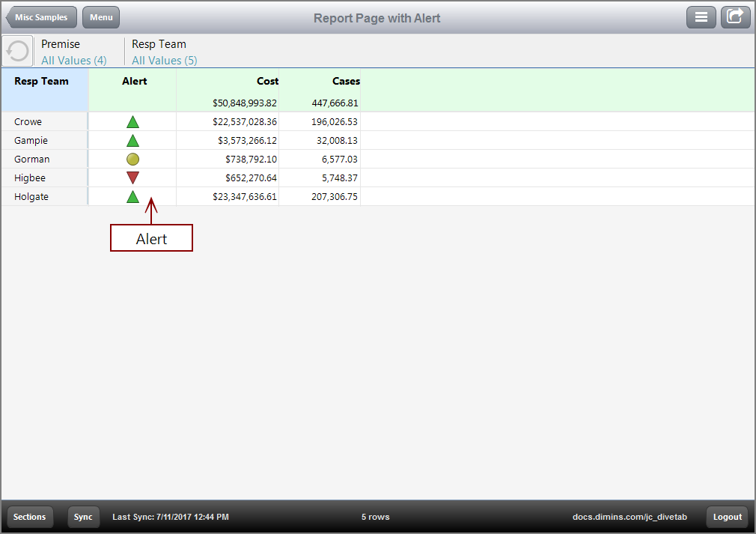This screenshot has height=534, width=756.
Task: Click the red down-triangle alert for Higbee
Action: [x=132, y=178]
